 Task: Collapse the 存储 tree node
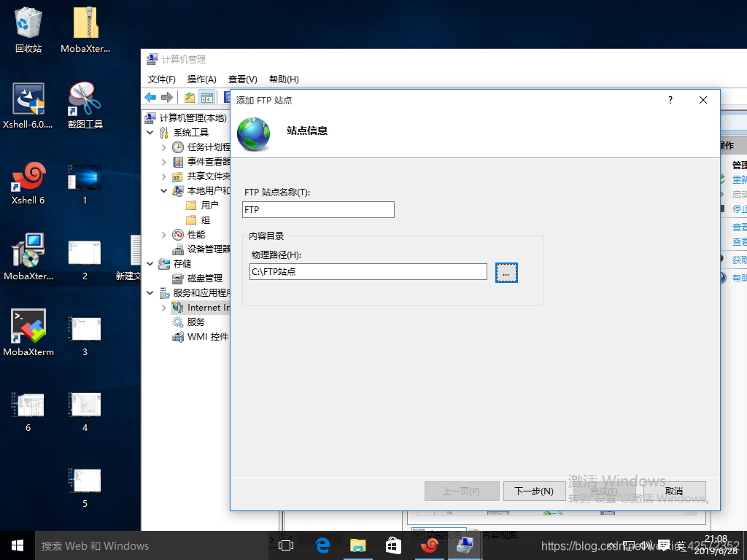tap(150, 264)
